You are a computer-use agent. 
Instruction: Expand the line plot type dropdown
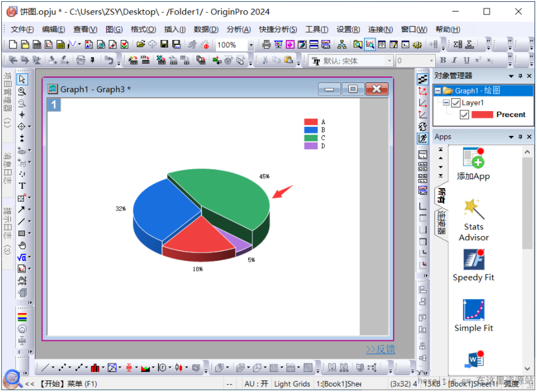click(53, 368)
